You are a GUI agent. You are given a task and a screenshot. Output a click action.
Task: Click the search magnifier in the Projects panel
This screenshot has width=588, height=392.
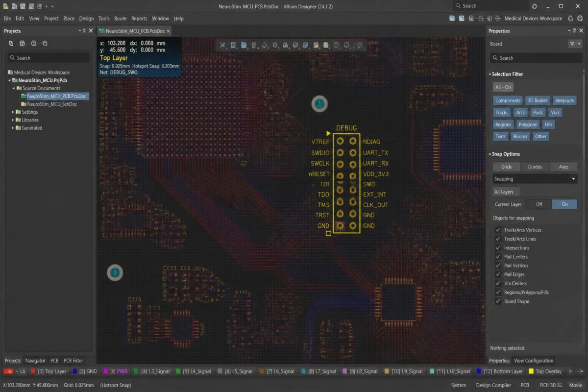[x=12, y=58]
